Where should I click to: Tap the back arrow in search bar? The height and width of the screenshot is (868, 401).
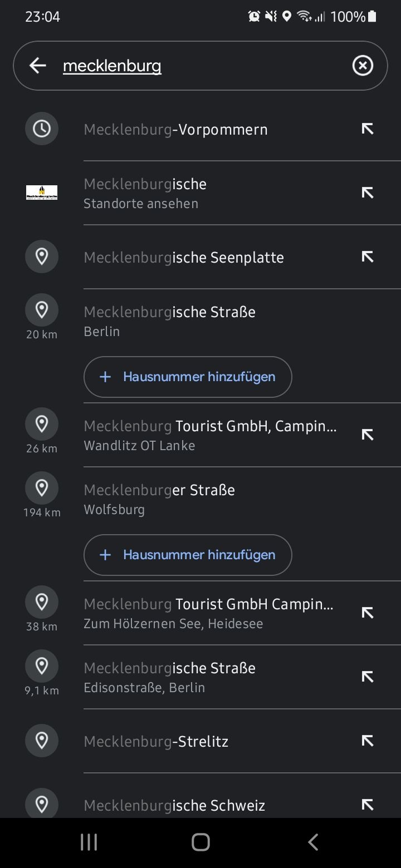tap(37, 66)
